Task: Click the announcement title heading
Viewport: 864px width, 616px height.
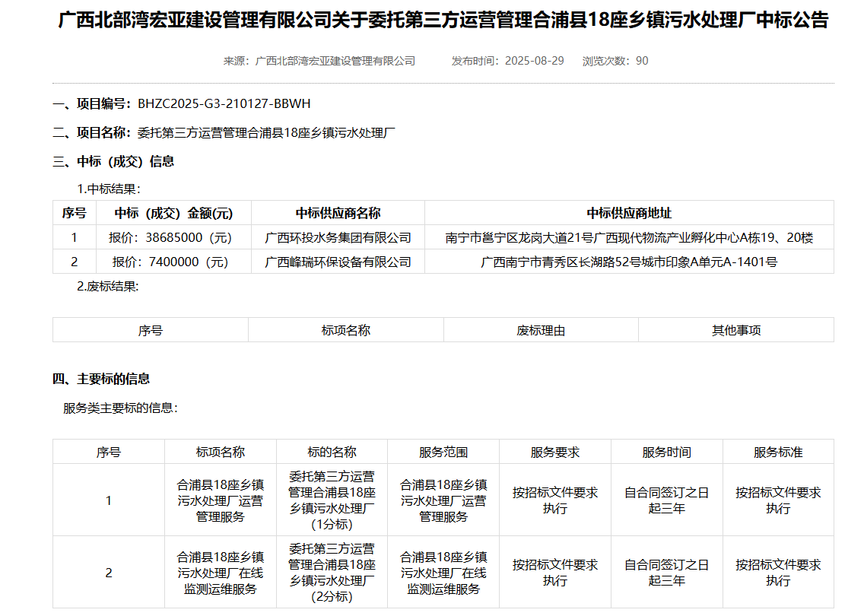Action: point(443,21)
